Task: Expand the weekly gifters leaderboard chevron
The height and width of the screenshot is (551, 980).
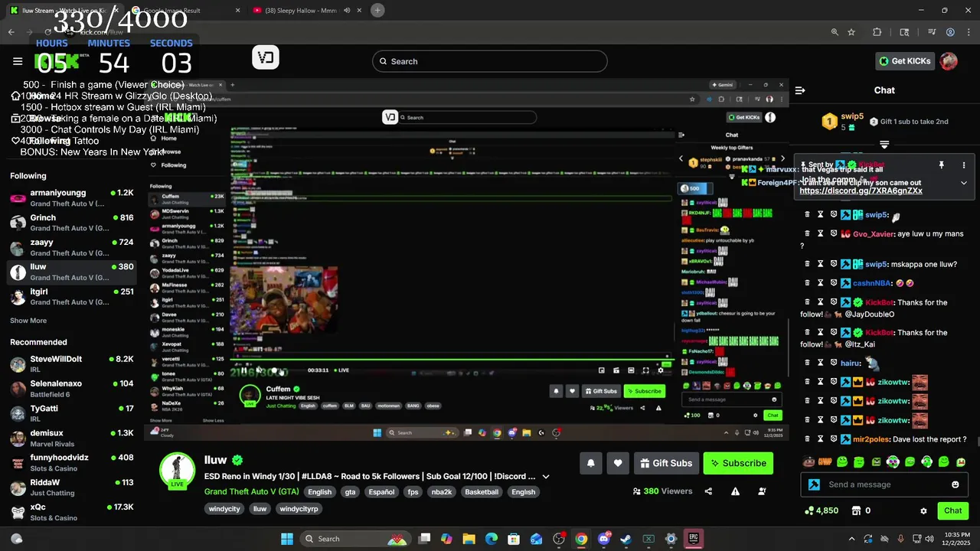Action: click(x=884, y=144)
